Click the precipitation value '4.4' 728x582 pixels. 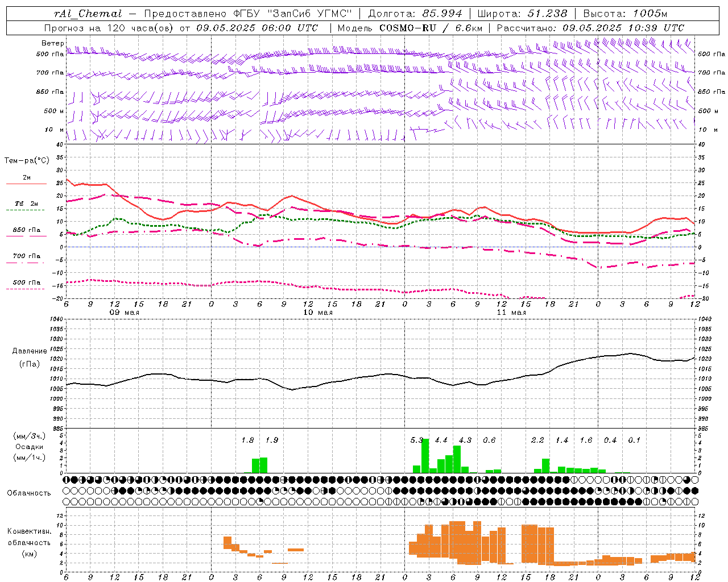441,440
